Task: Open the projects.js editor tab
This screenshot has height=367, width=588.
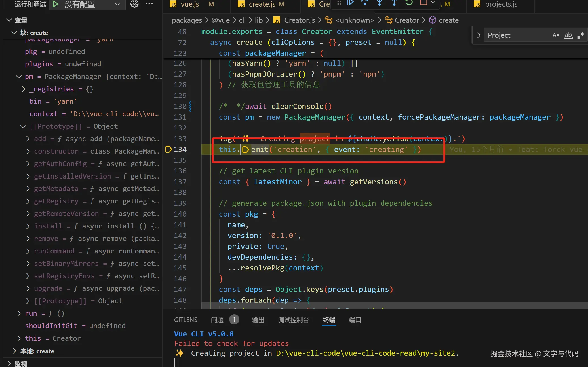Action: [x=501, y=4]
